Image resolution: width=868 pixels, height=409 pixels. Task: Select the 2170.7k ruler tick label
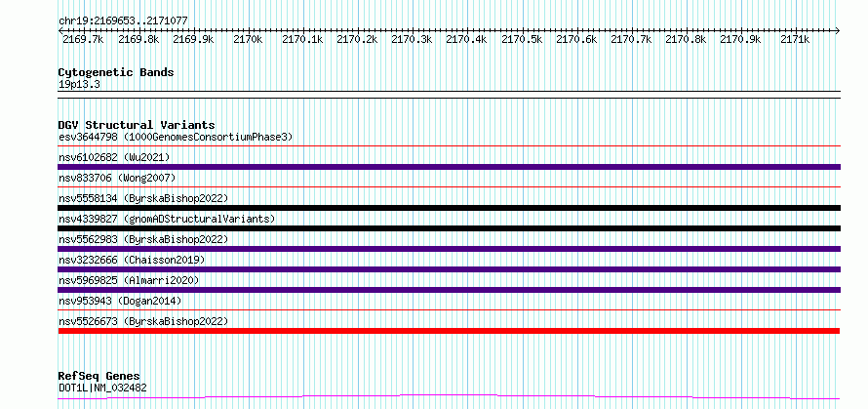click(632, 39)
